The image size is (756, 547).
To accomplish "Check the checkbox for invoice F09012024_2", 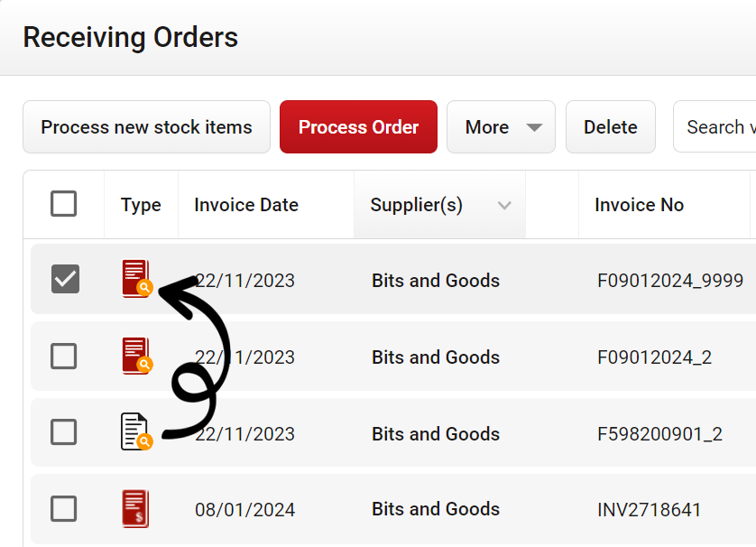I will [x=63, y=356].
